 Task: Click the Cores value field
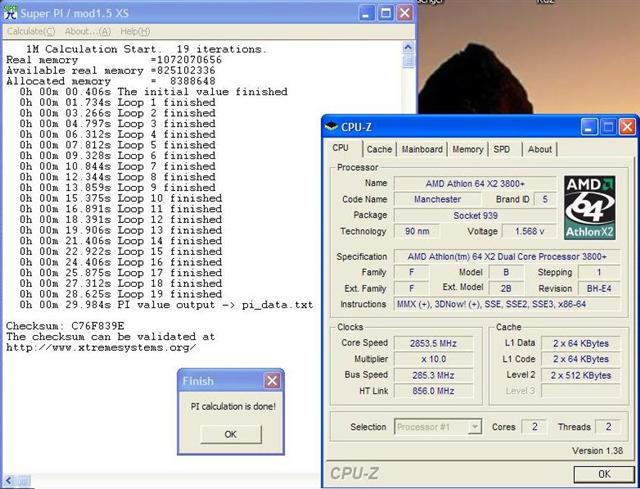click(534, 427)
